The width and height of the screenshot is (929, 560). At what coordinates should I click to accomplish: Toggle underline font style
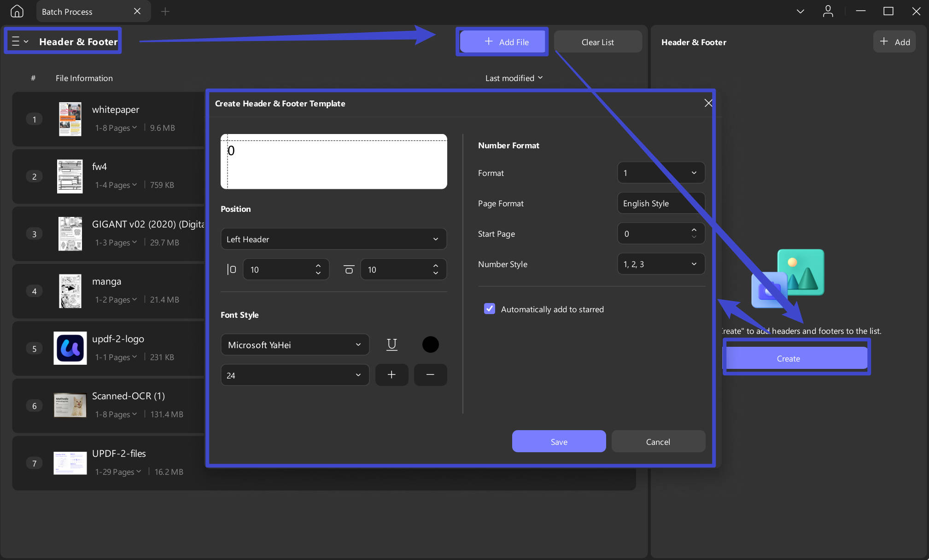[x=392, y=344]
